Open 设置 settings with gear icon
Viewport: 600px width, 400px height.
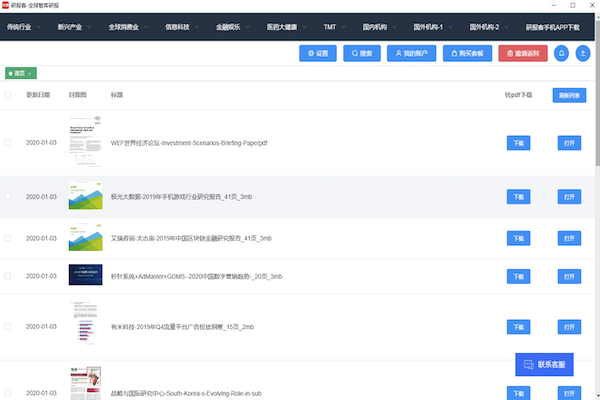pos(318,52)
